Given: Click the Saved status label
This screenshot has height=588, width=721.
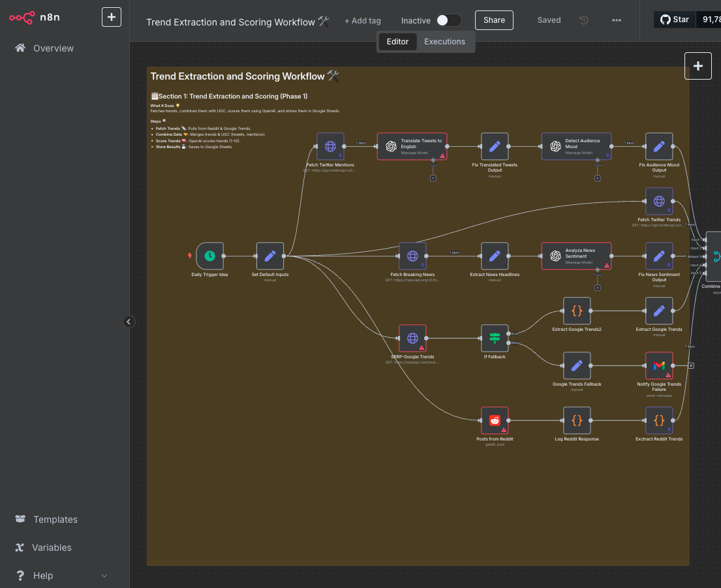Looking at the screenshot, I should pyautogui.click(x=549, y=20).
